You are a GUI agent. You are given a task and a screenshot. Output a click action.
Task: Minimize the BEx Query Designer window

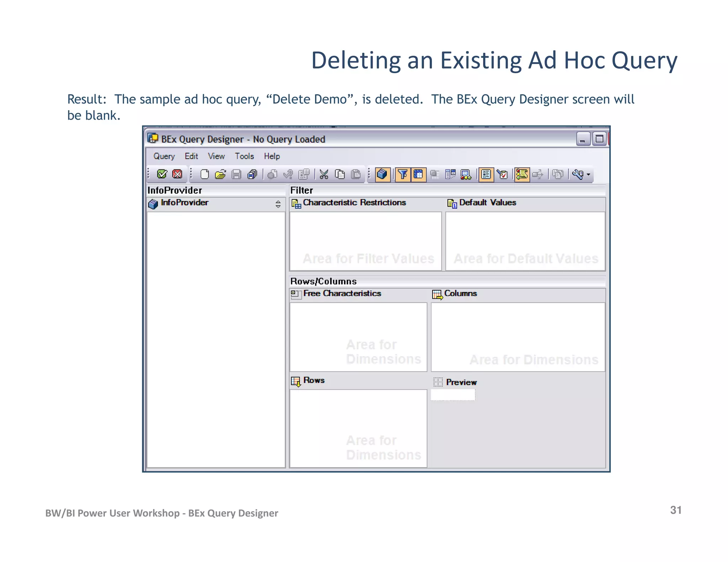tap(583, 139)
